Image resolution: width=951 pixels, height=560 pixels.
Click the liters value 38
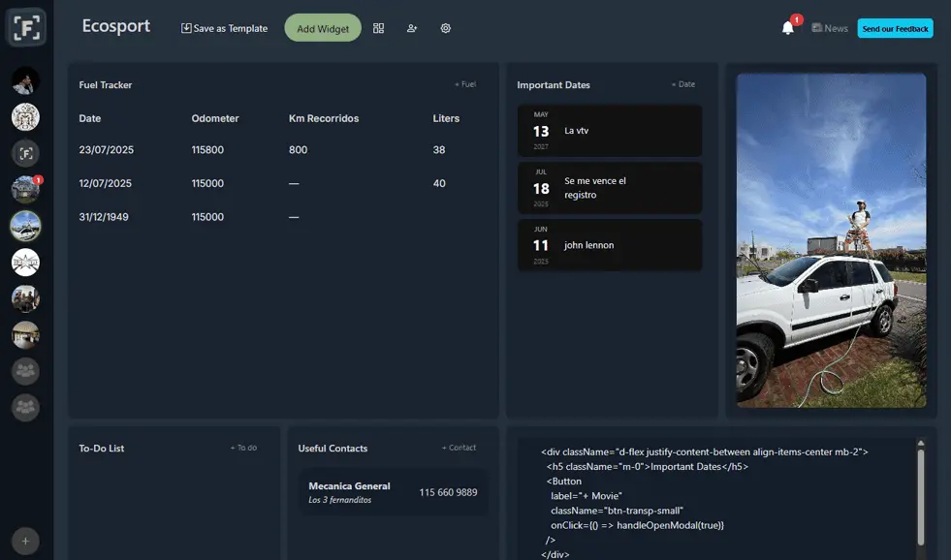click(439, 150)
